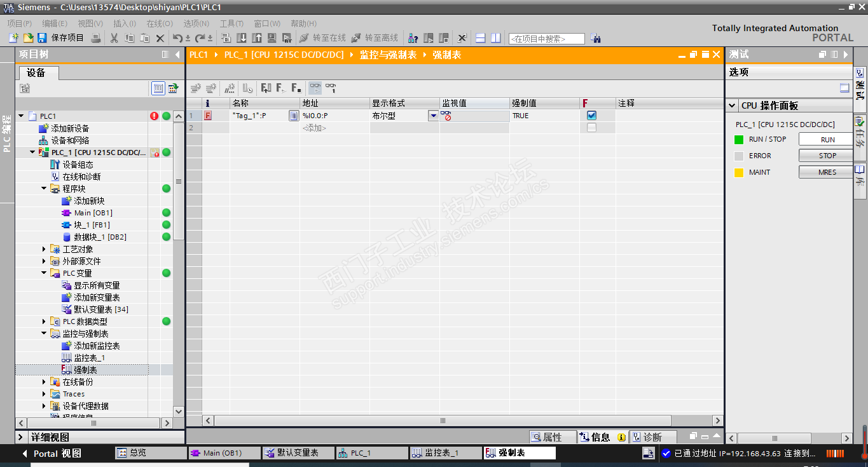Click the search binoculars icon

click(x=596, y=38)
